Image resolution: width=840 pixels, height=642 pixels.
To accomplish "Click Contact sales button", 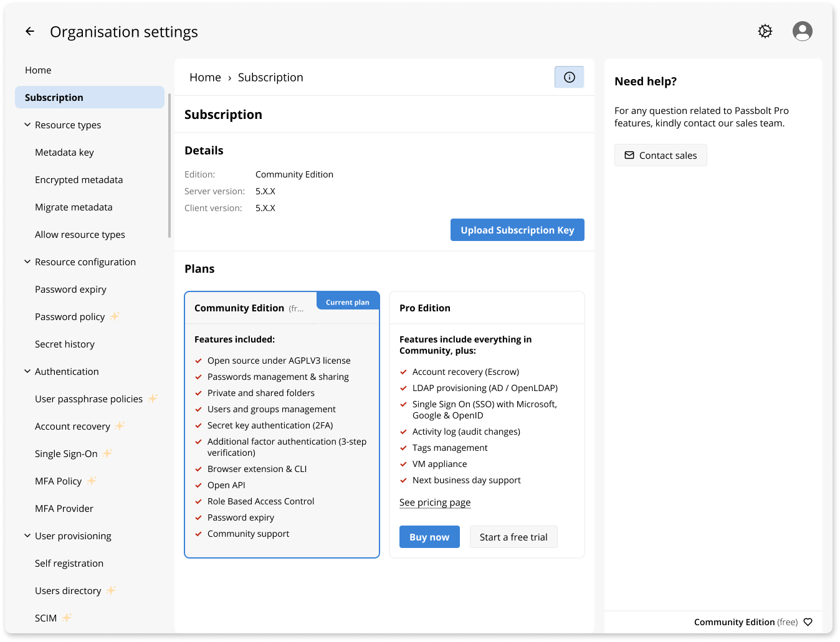I will (x=661, y=155).
